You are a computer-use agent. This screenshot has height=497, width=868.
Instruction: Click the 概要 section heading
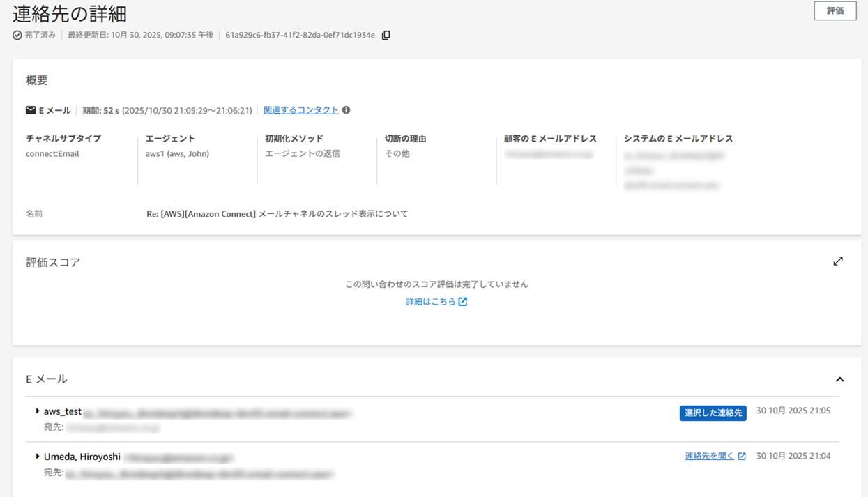tap(37, 80)
